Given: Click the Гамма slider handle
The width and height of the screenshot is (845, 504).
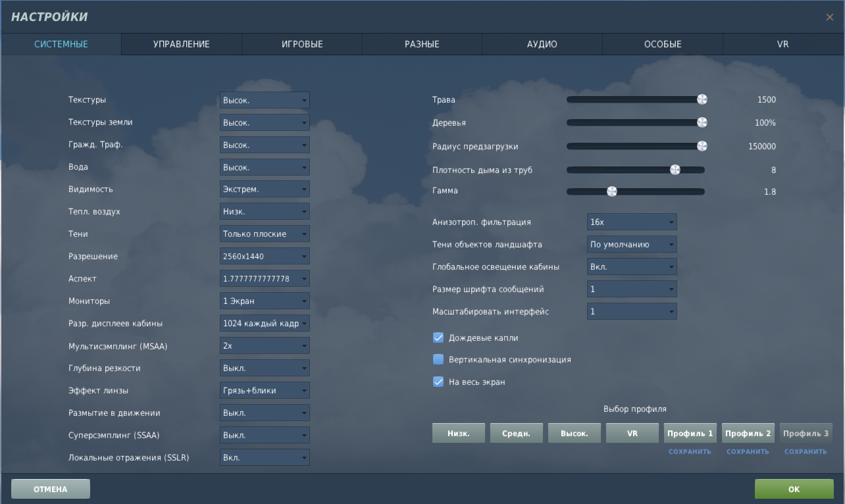Looking at the screenshot, I should click(612, 191).
